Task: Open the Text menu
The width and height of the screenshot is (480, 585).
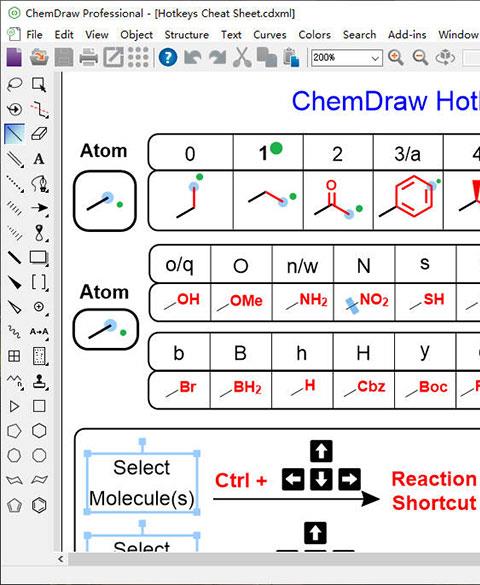Action: (231, 35)
